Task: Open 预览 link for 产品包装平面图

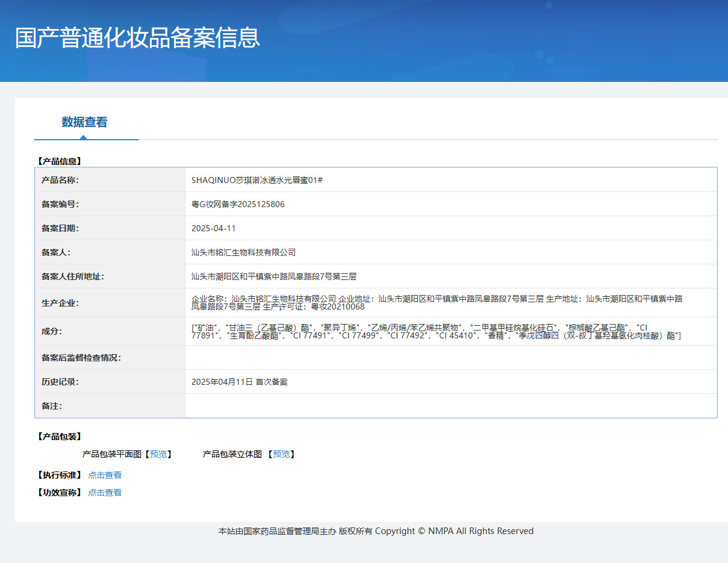Action: click(158, 454)
